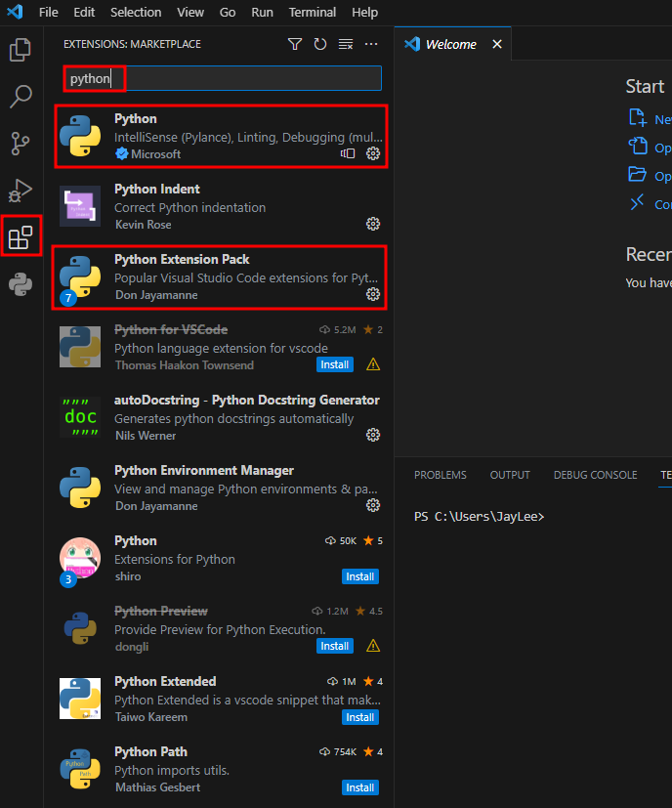Viewport: 672px width, 808px height.
Task: Clear extensions search results
Action: 345,44
